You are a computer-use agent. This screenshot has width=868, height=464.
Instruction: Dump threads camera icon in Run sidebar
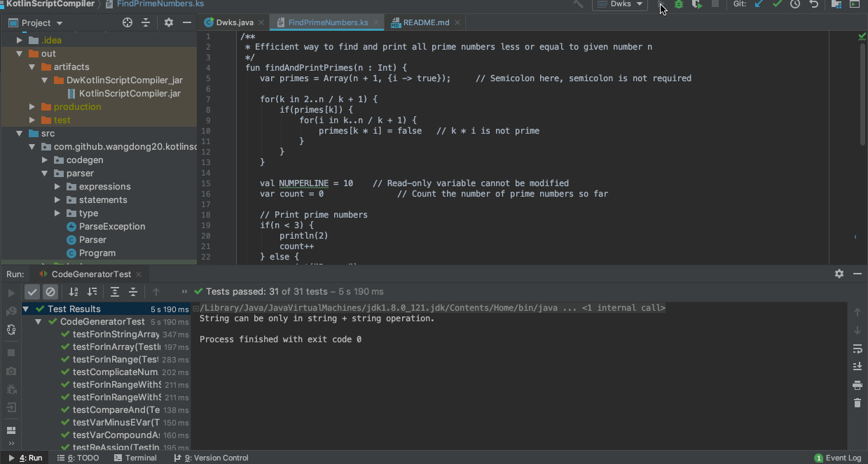[x=11, y=371]
